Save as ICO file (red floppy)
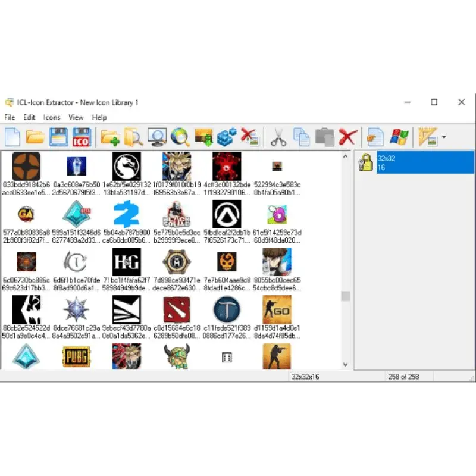Screen dimensions: 476x476 click(x=82, y=137)
